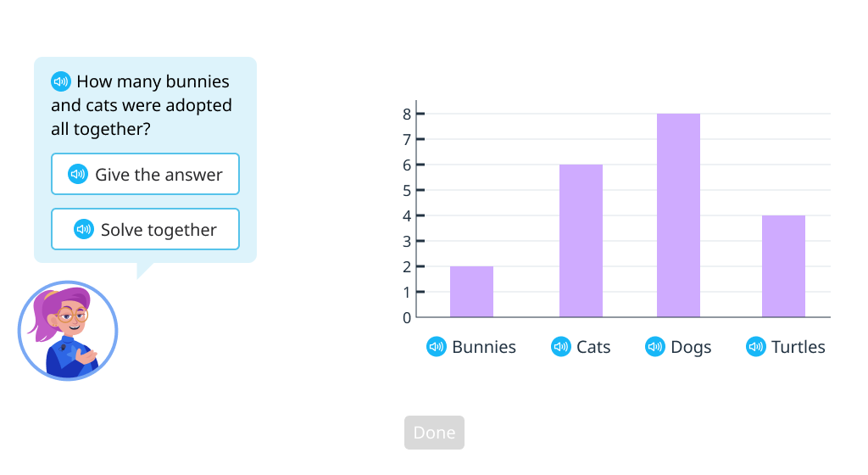Click the Turtles bar in the chart

pos(783,266)
